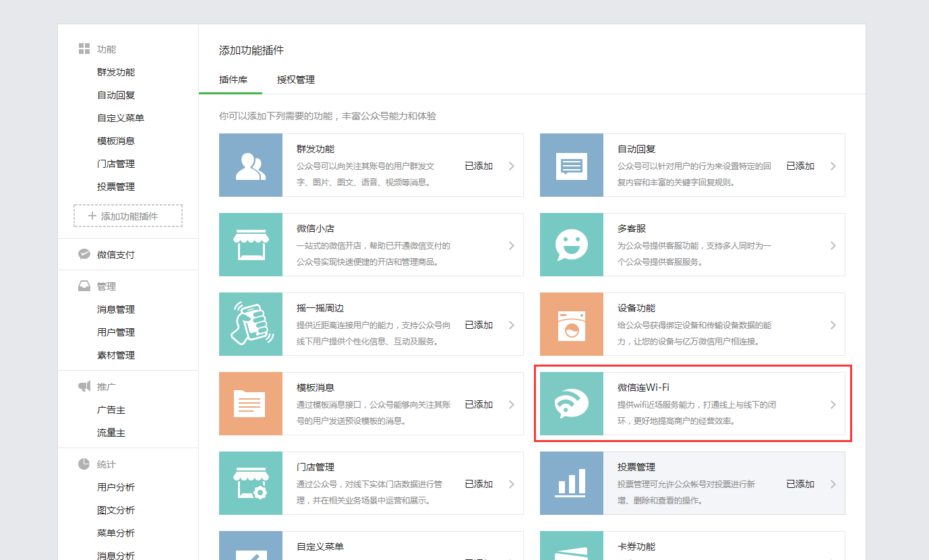Open 投票管理 card via its right chevron
The image size is (929, 560).
point(833,484)
